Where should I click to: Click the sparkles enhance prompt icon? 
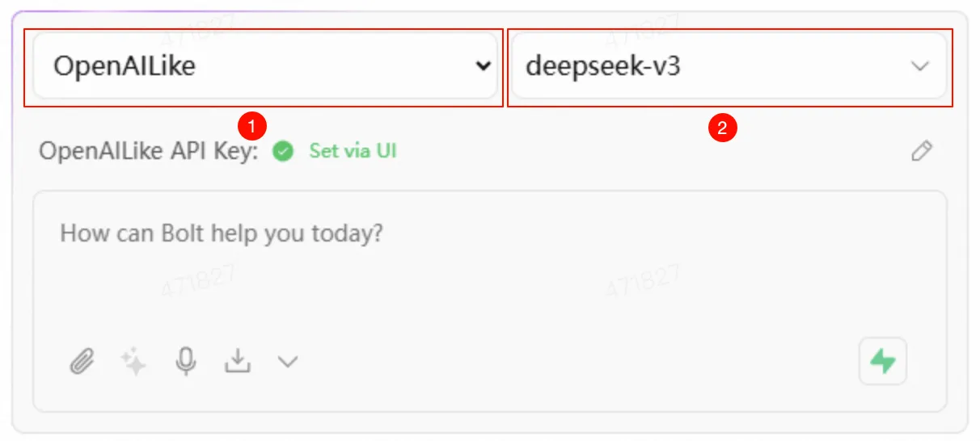[133, 362]
